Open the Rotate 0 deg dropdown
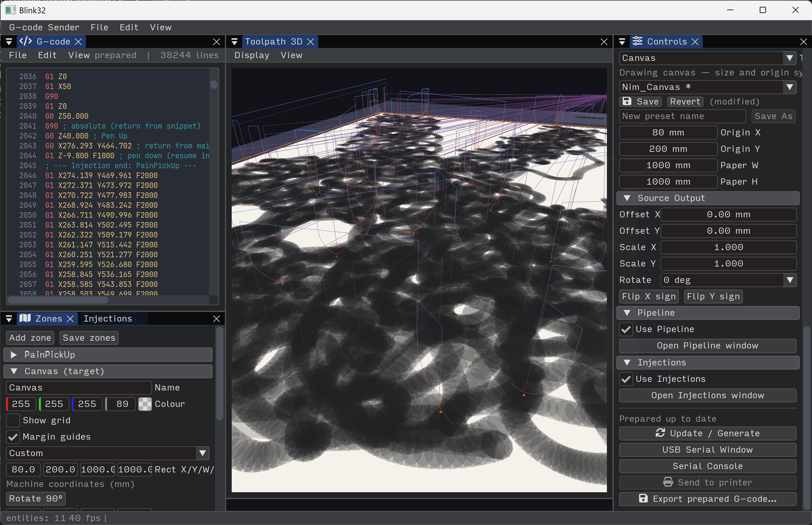812x525 pixels. [728, 280]
